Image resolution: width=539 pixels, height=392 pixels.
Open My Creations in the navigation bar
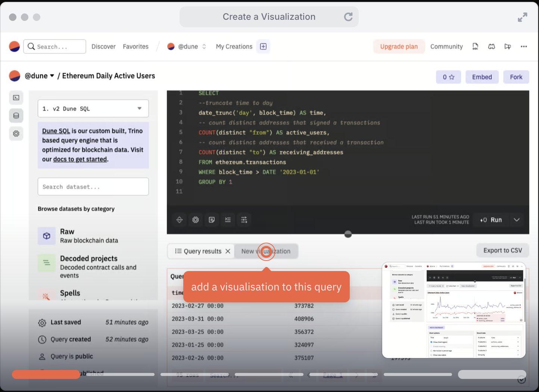click(x=234, y=46)
